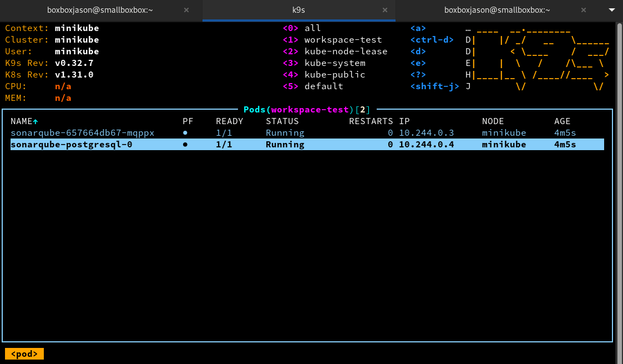Click the PF column header

click(188, 121)
